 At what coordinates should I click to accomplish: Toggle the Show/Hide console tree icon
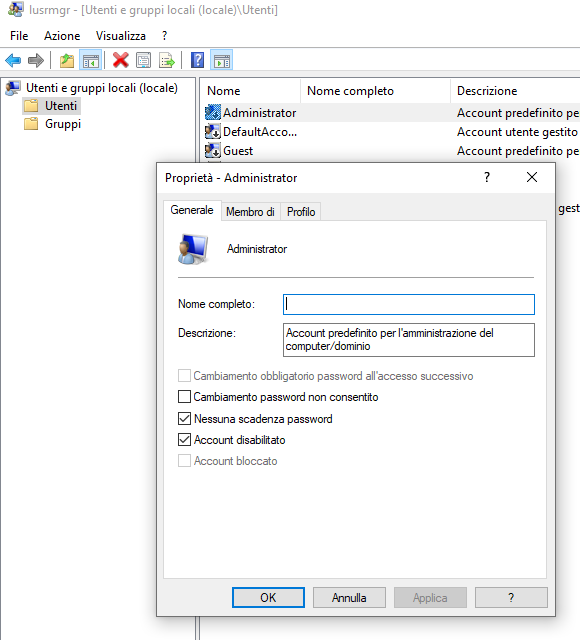click(x=90, y=60)
